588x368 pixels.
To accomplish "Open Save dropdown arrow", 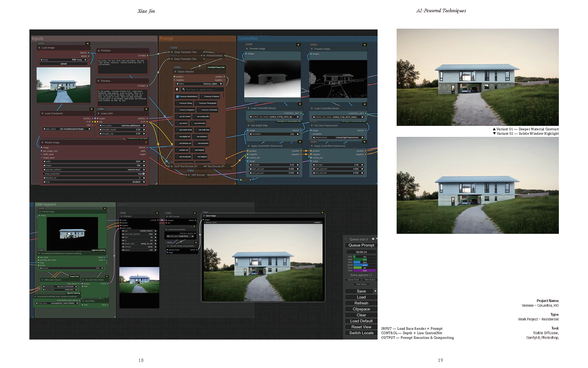I will (375, 291).
